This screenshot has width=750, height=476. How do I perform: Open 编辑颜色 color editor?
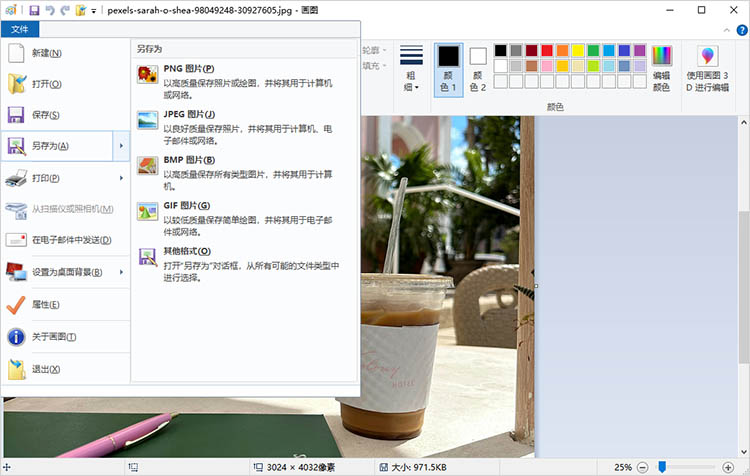tap(662, 68)
